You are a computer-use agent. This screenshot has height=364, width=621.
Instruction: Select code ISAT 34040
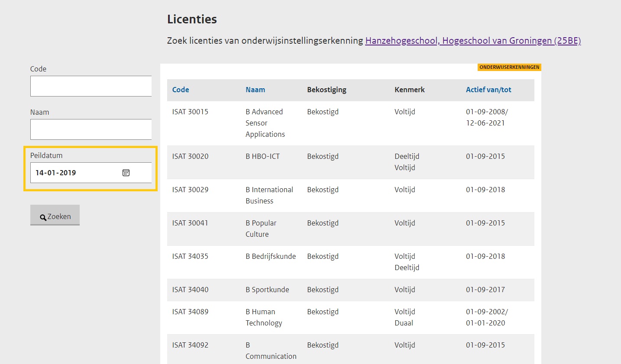[x=190, y=290]
